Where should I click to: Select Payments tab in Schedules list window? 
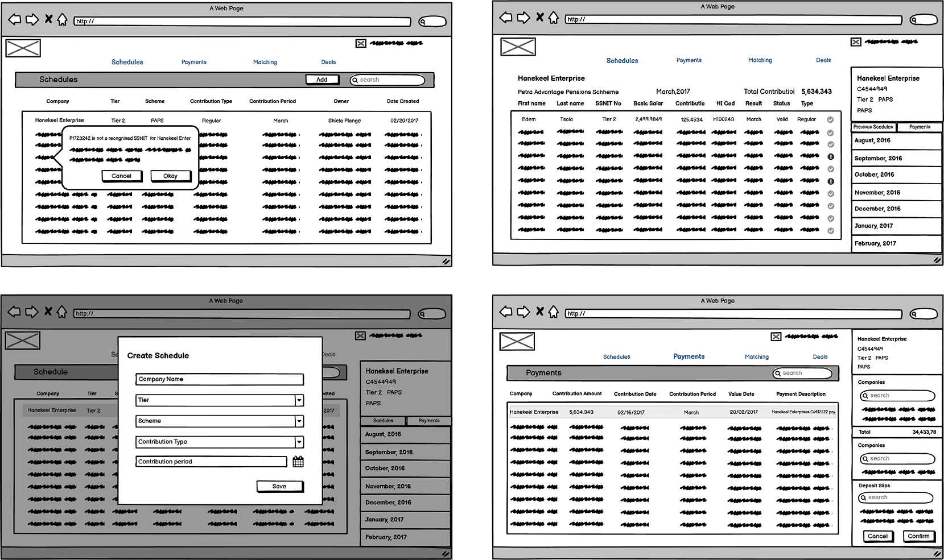click(194, 62)
